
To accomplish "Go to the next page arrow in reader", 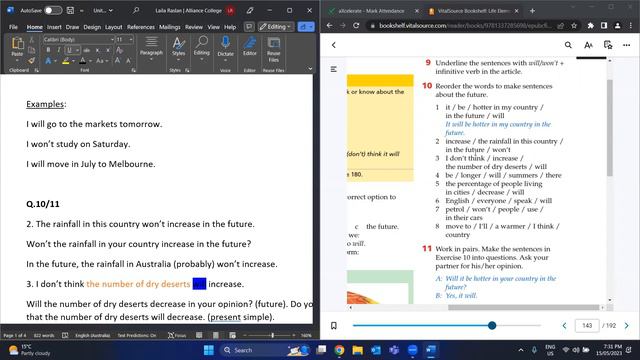I will [x=627, y=325].
